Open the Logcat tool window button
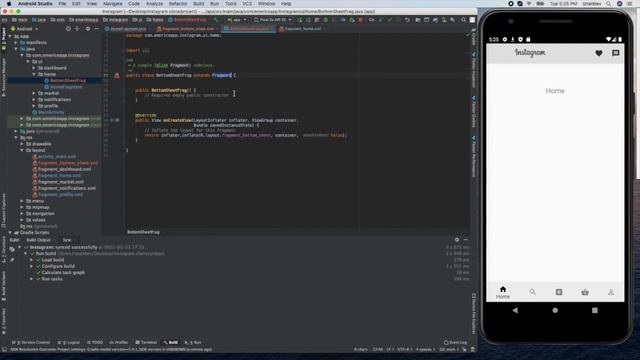This screenshot has height=360, width=640. (x=69, y=342)
